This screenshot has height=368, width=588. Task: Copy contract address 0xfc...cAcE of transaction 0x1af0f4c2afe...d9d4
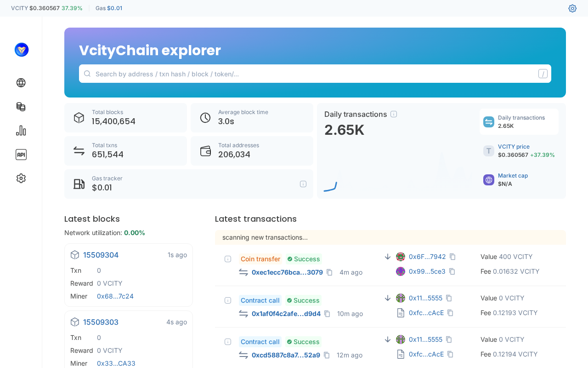pos(450,313)
